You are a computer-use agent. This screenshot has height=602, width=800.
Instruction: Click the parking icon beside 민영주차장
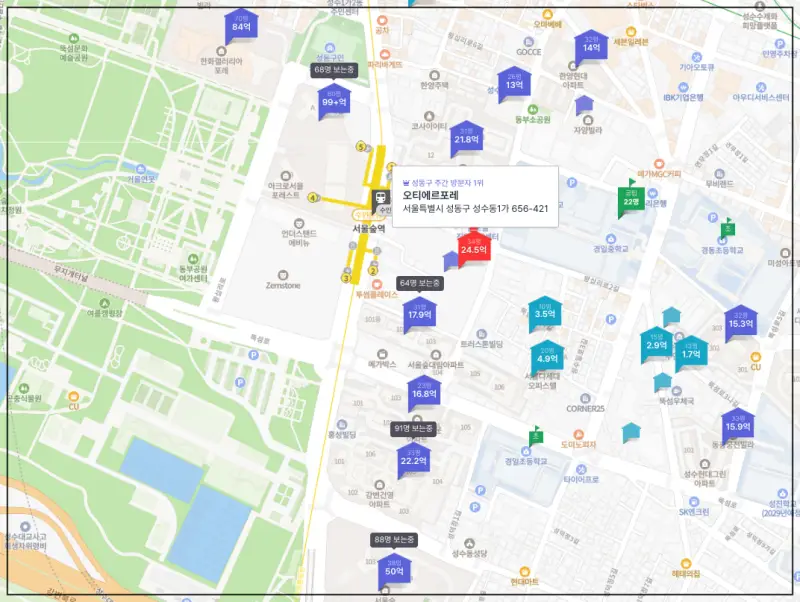(x=780, y=44)
